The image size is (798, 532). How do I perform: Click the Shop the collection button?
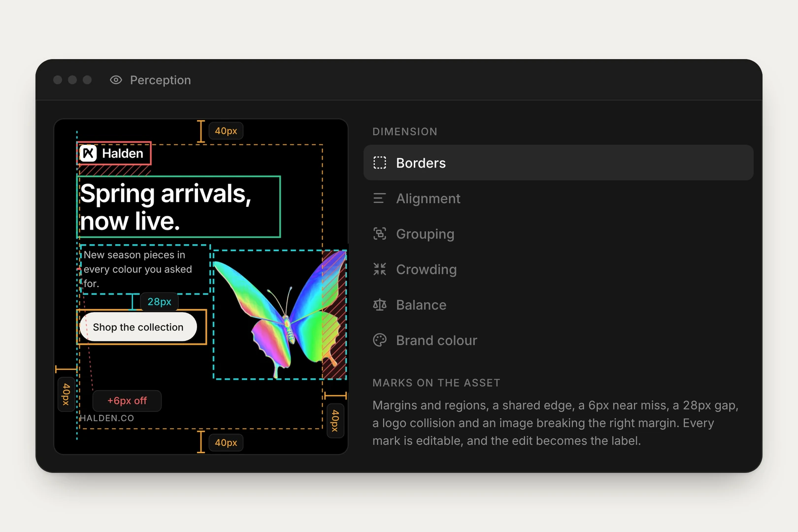pyautogui.click(x=138, y=327)
